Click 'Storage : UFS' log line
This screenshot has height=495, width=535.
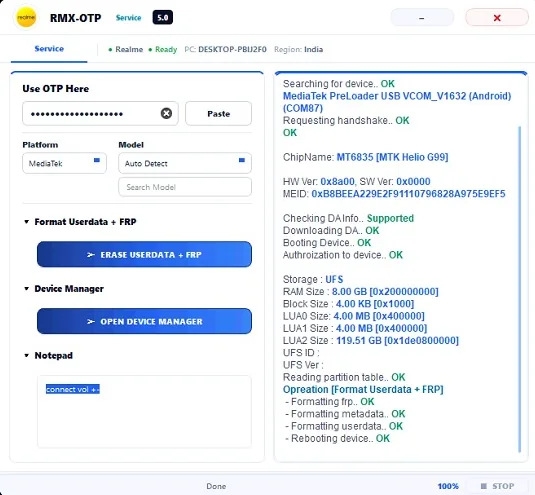pos(313,279)
